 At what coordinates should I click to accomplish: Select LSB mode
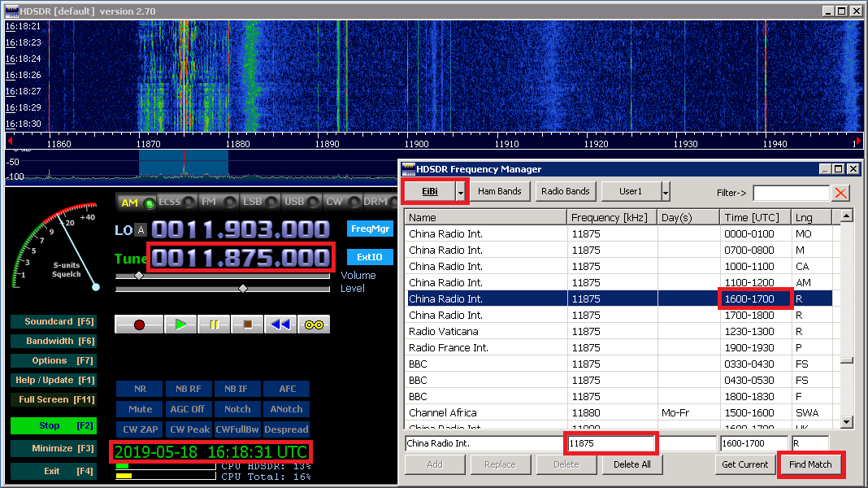point(259,203)
